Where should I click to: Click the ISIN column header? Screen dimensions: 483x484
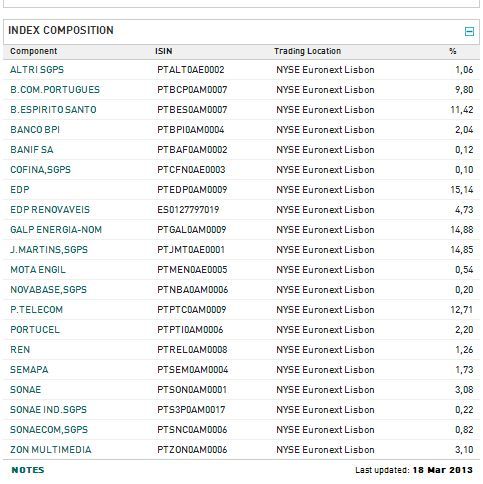164,51
